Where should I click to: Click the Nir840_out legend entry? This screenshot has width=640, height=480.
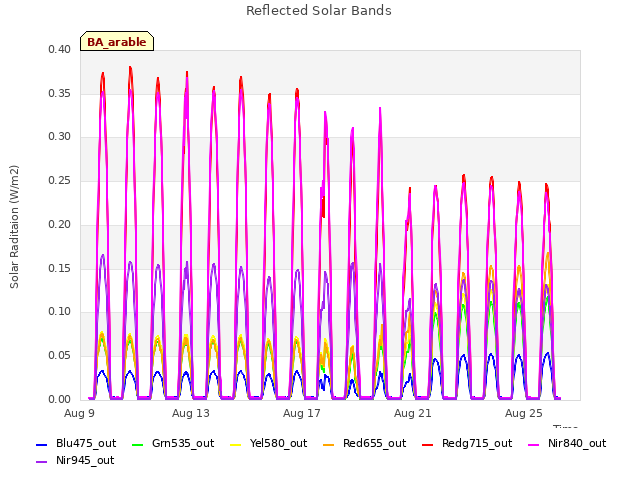567,444
